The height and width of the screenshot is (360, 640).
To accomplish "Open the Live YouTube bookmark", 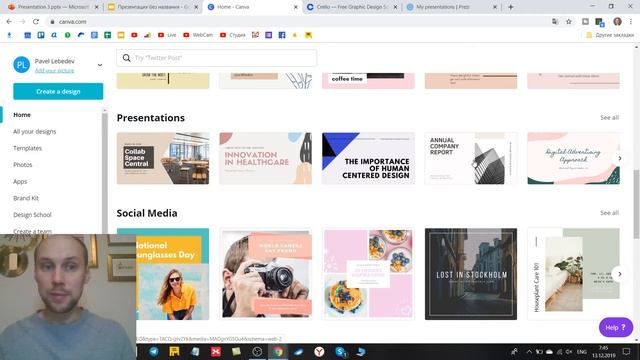I will coord(167,35).
